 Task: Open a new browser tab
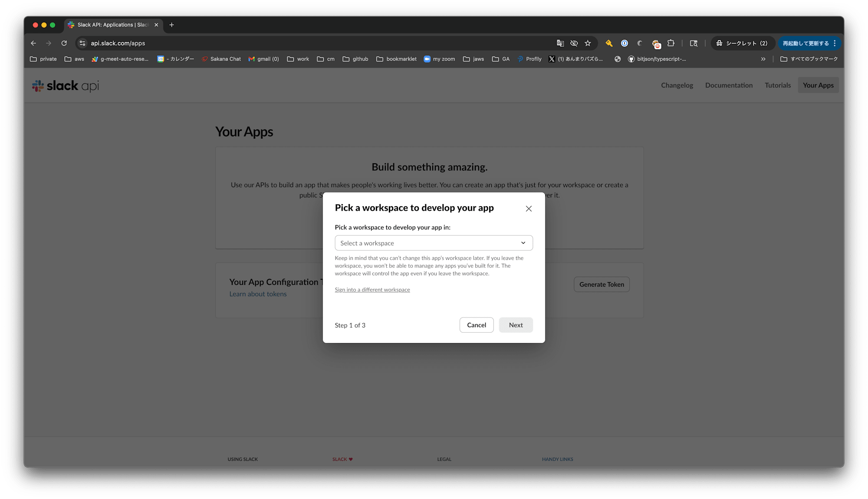click(x=171, y=25)
